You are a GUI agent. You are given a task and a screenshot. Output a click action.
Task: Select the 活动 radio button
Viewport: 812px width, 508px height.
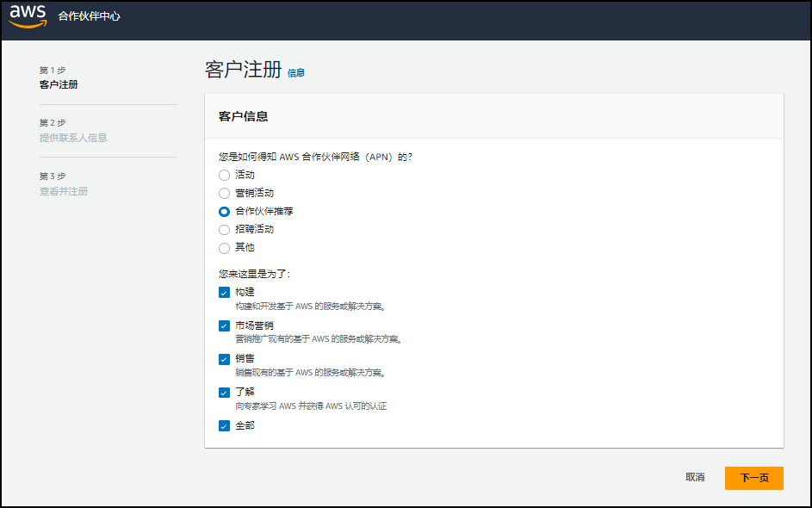224,175
